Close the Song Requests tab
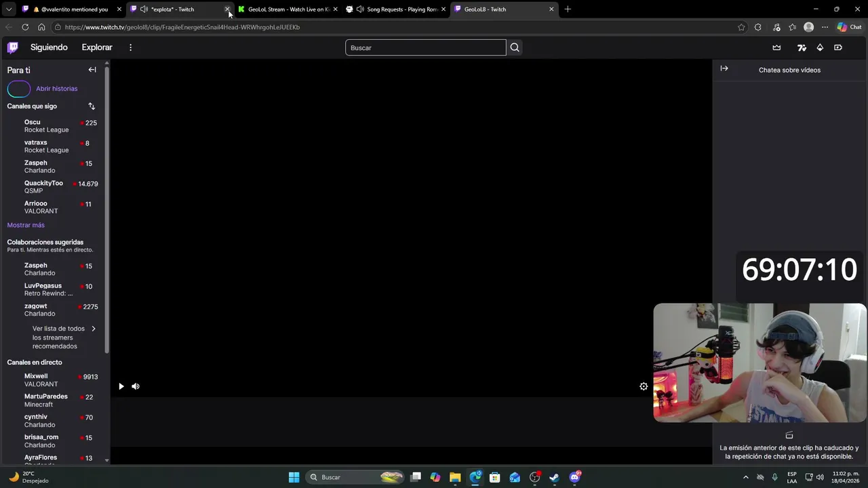 [443, 9]
